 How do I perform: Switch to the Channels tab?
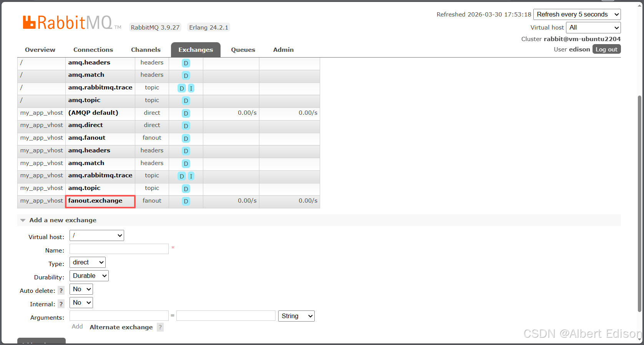146,50
